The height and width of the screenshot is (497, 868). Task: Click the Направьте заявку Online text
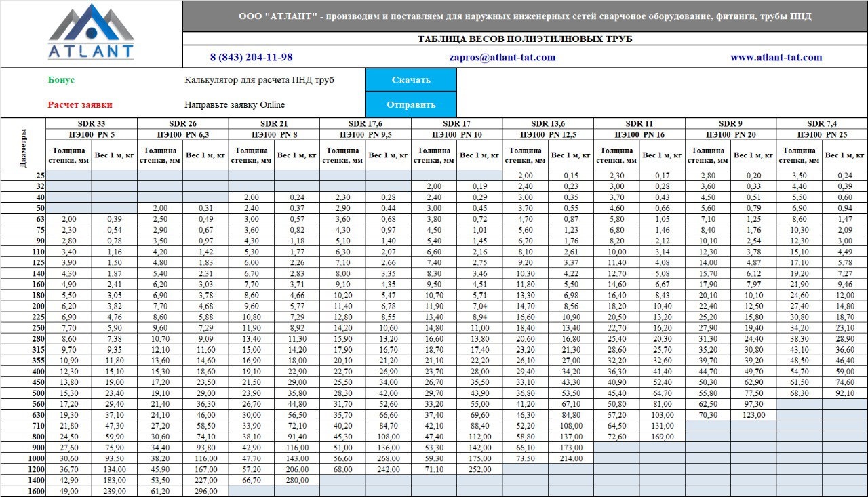coord(235,105)
